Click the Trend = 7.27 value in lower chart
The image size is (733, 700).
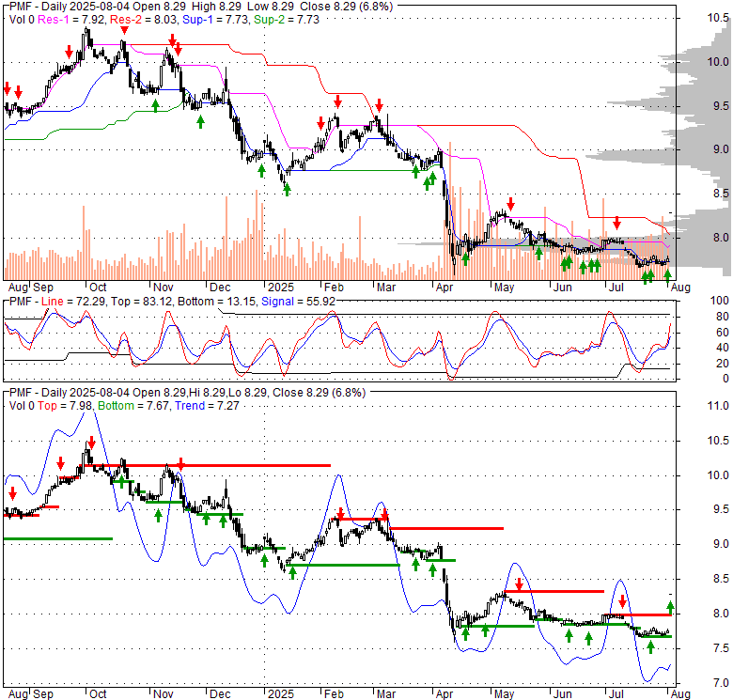tap(207, 406)
